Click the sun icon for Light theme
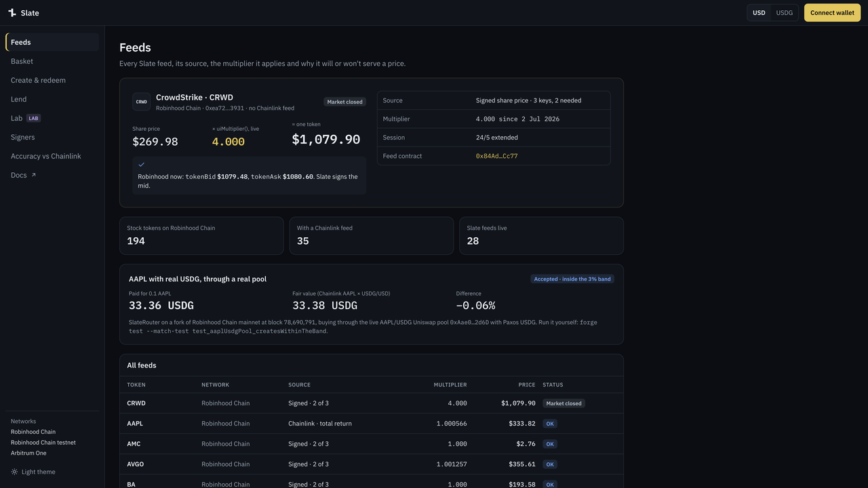This screenshot has width=868, height=488. pyautogui.click(x=14, y=472)
